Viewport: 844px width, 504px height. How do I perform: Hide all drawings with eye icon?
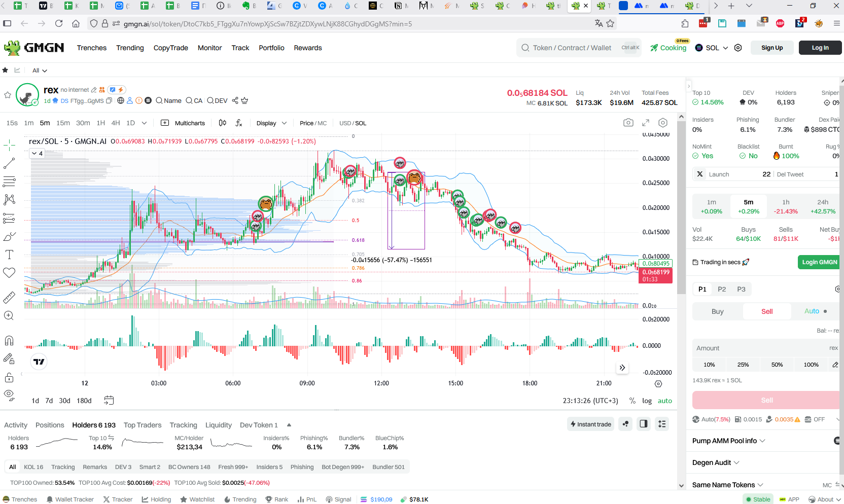point(9,395)
